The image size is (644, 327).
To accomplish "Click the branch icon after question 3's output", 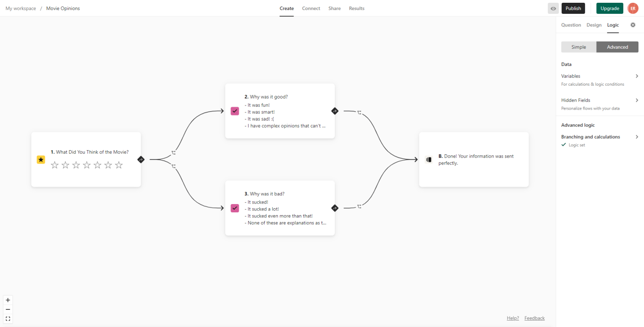I will [x=359, y=206].
